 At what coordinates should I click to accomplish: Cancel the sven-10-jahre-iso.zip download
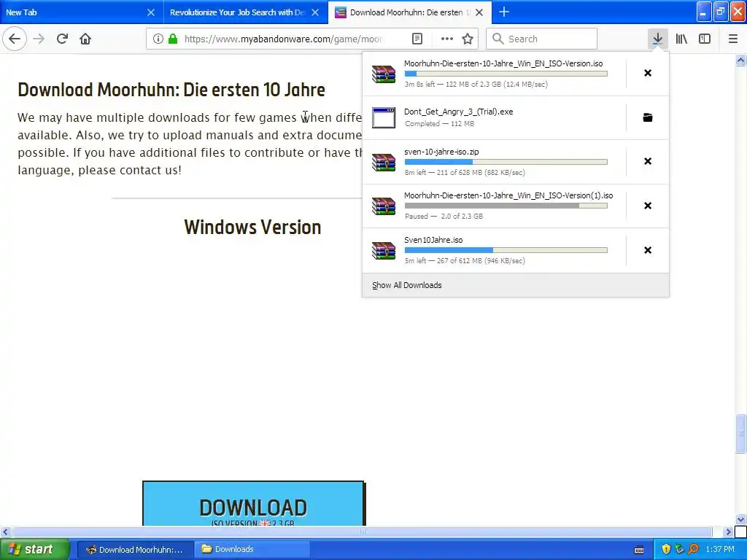(648, 161)
